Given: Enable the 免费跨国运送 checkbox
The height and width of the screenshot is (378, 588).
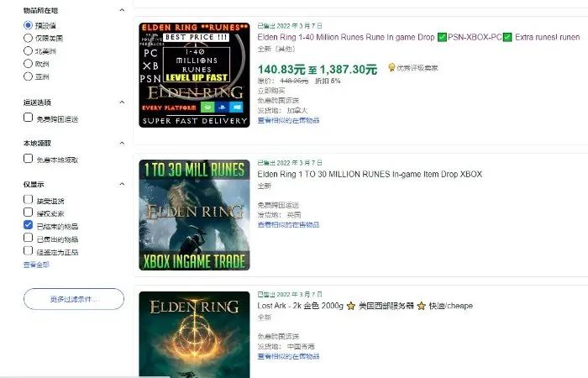Looking at the screenshot, I should pyautogui.click(x=28, y=118).
